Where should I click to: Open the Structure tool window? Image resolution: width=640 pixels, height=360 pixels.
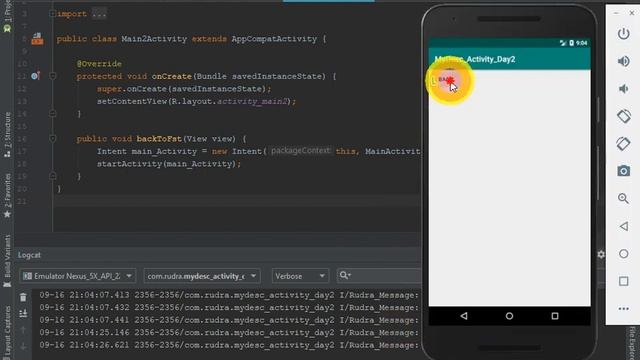coord(7,135)
